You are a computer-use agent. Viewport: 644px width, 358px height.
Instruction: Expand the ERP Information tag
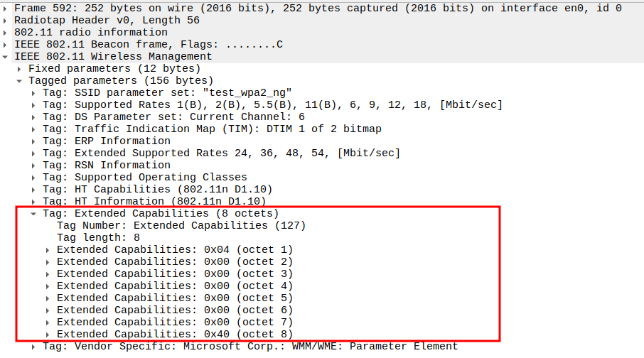34,141
